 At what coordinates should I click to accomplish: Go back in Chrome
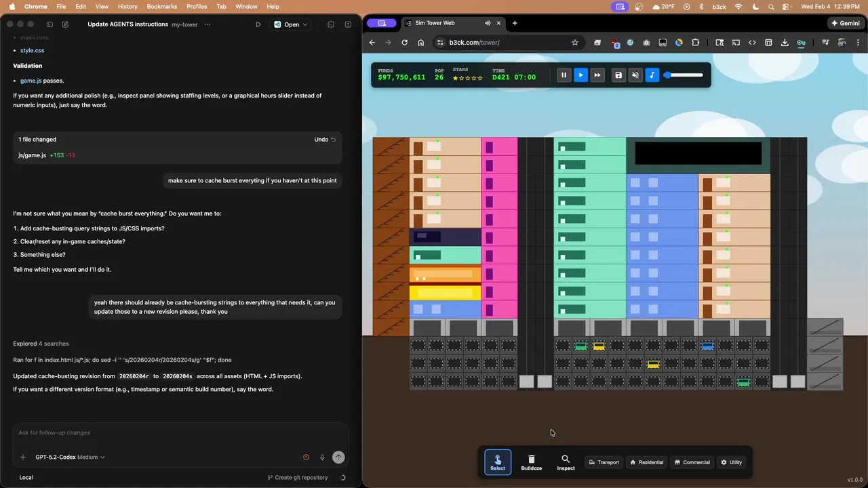(x=372, y=43)
